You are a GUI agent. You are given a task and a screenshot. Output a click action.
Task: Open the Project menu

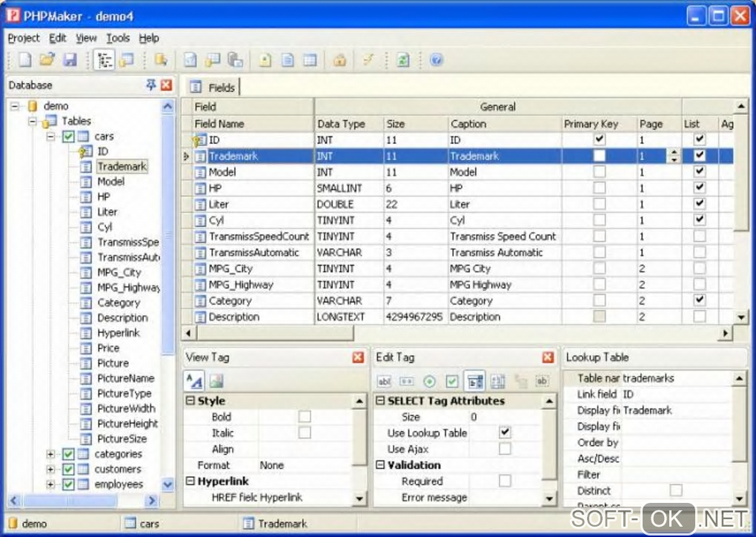[x=24, y=38]
